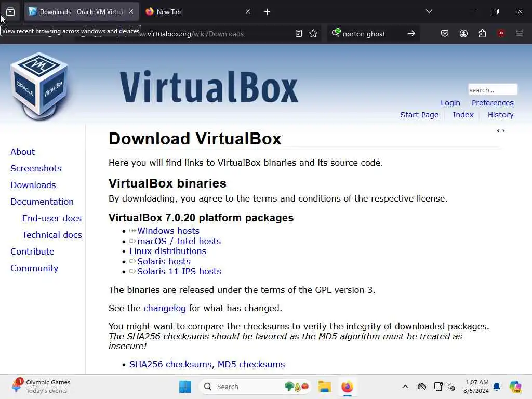
Task: Click taskbar Search box
Action: point(256,387)
